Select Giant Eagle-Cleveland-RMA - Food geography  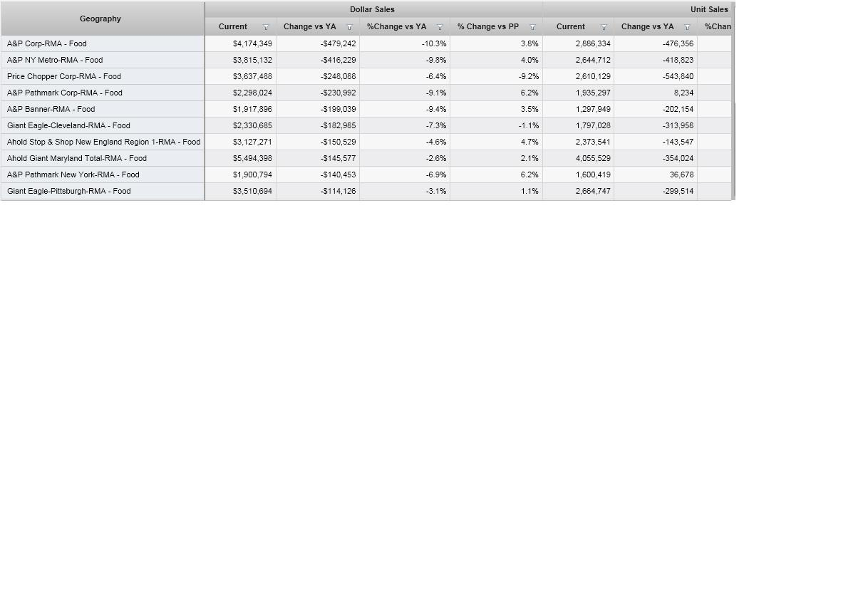click(x=68, y=125)
